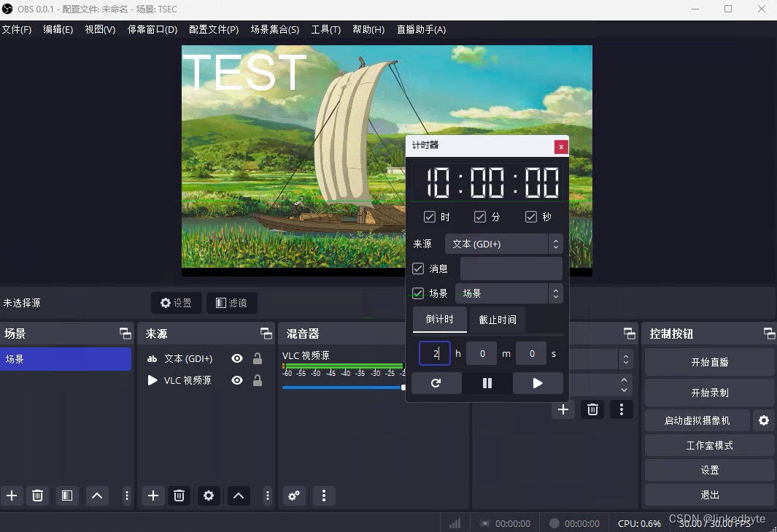Image resolution: width=777 pixels, height=532 pixels.
Task: Lock the 文本 (GDI+) source
Action: coord(258,358)
